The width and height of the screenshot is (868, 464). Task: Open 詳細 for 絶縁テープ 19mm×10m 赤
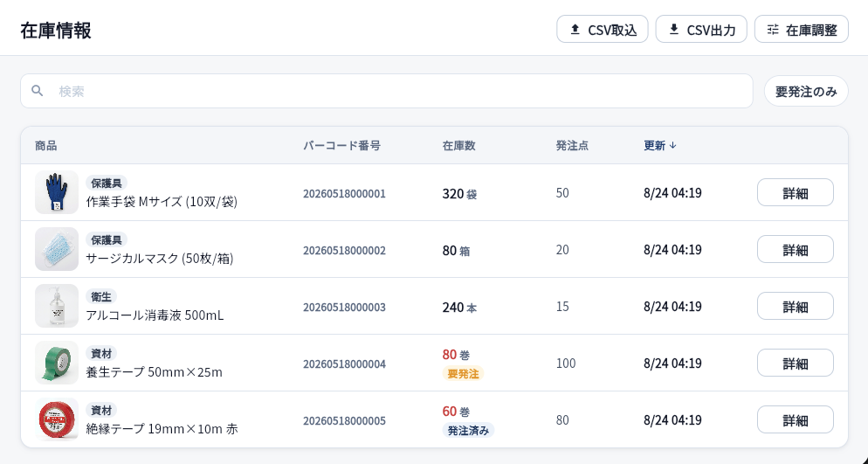pyautogui.click(x=796, y=419)
